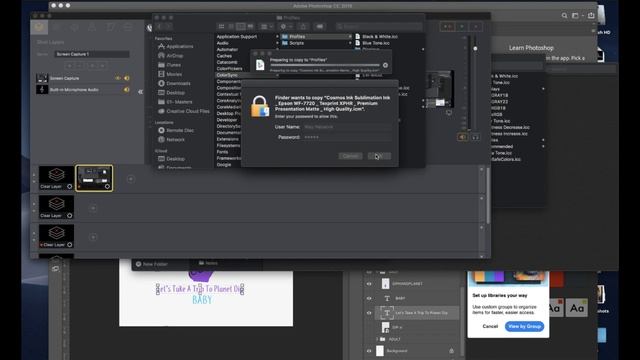This screenshot has width=640, height=360.
Task: Hide the Let's Take A Trip layer
Action: pos(369,313)
